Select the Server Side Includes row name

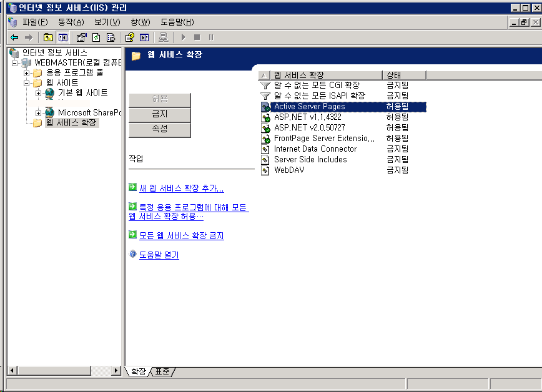click(310, 160)
